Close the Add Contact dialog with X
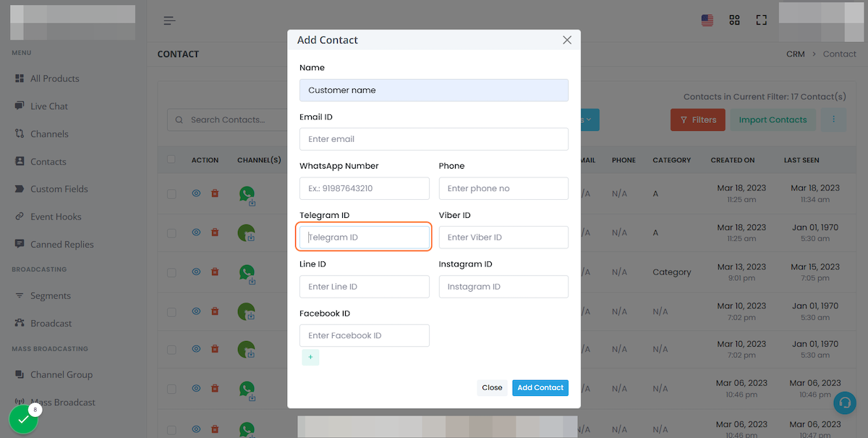The height and width of the screenshot is (438, 868). click(x=567, y=41)
